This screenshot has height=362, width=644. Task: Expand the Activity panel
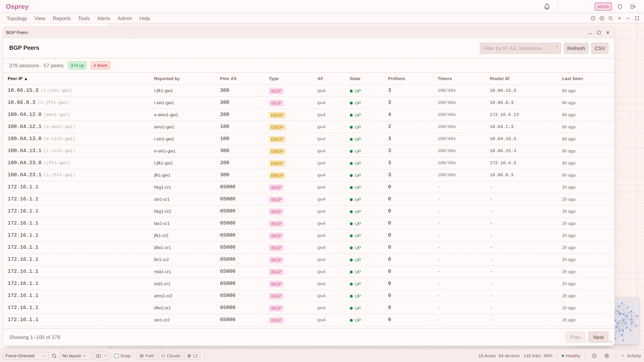(631, 356)
